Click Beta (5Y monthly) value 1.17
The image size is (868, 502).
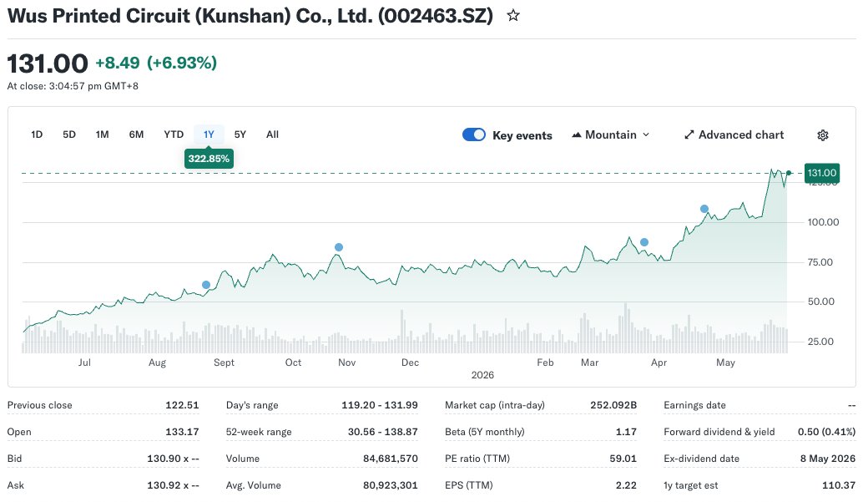(x=626, y=432)
